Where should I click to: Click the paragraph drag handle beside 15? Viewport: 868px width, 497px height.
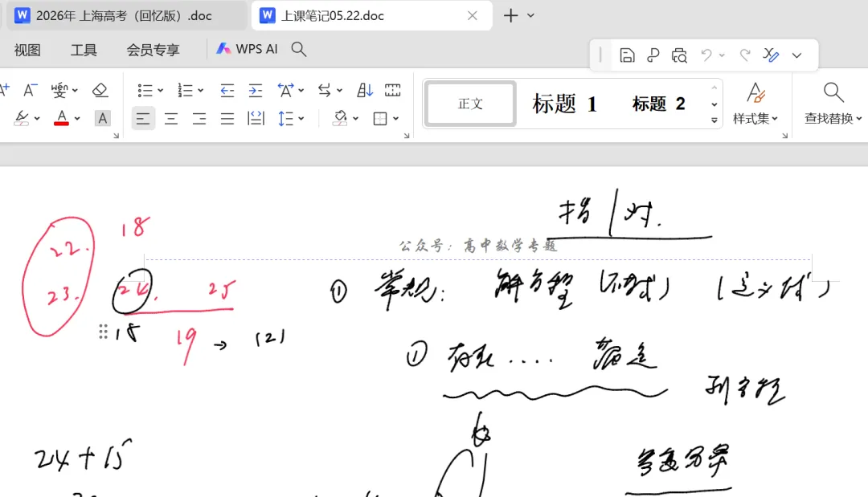103,332
